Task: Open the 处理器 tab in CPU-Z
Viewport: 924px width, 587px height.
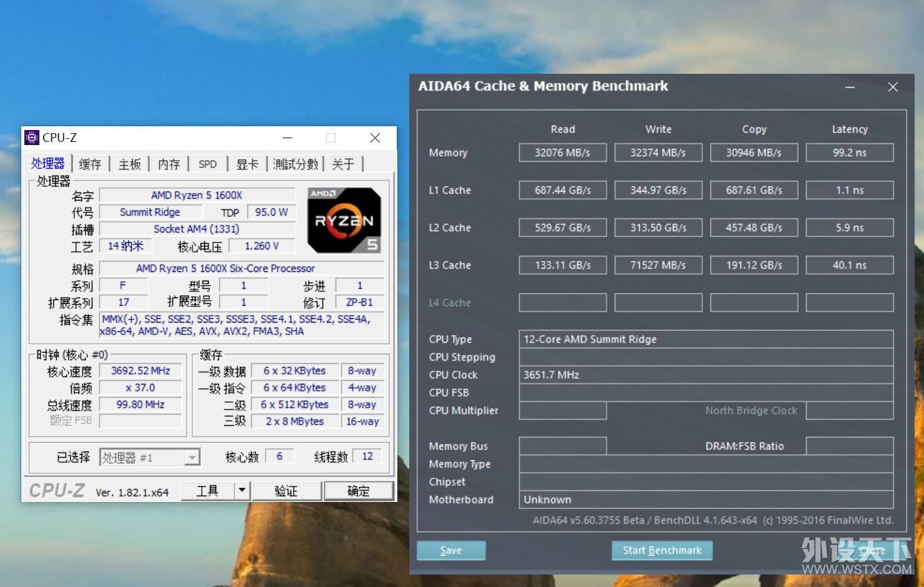Action: [x=48, y=164]
